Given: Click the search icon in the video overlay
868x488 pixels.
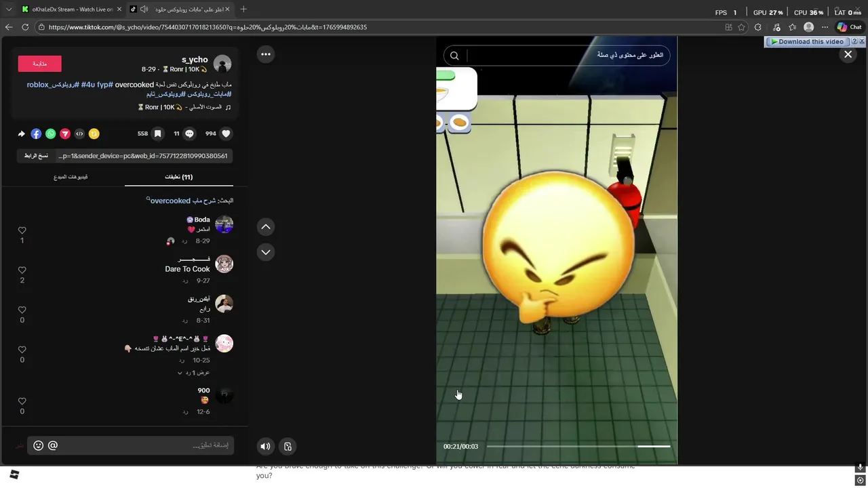Looking at the screenshot, I should (x=454, y=56).
